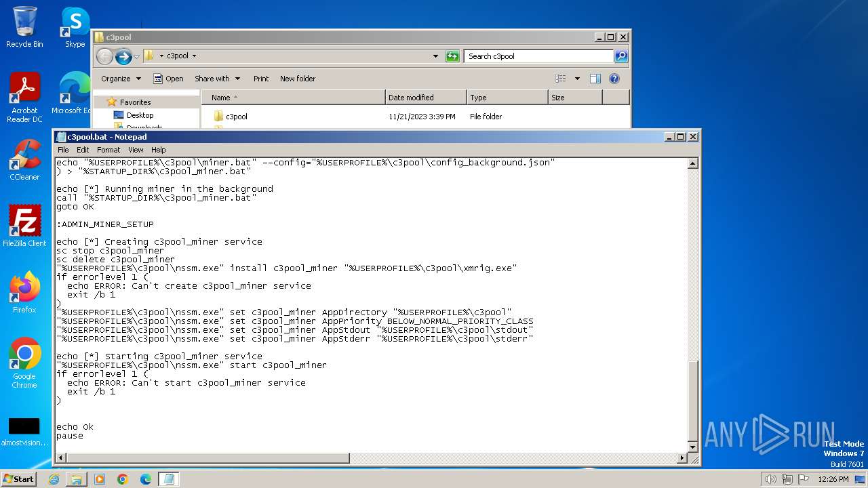Launch Skype from the desktop

pyautogui.click(x=75, y=27)
